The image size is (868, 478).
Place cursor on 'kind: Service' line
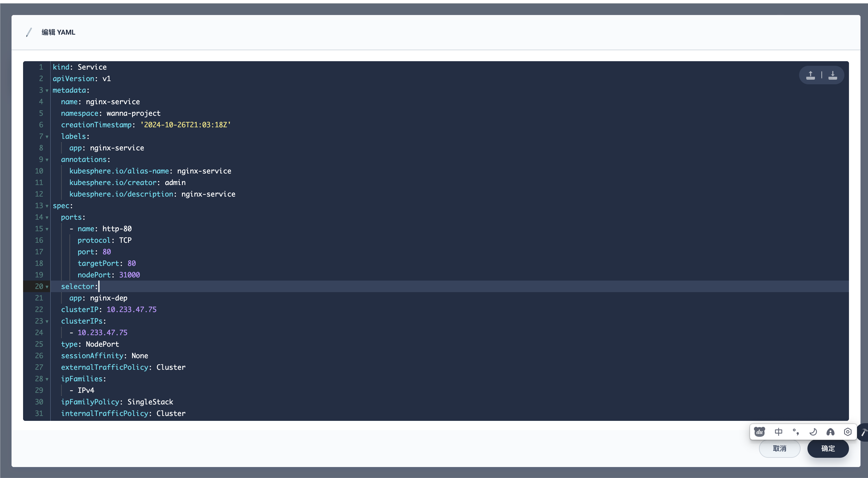tap(80, 67)
